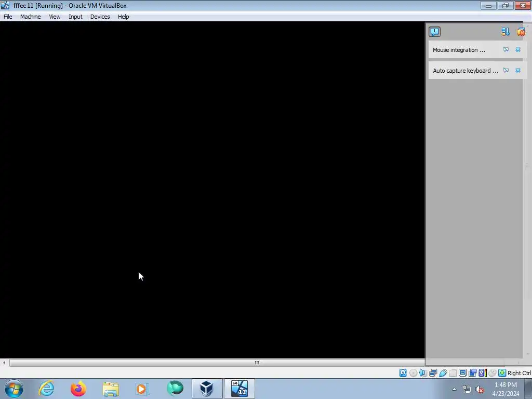Open the Windows Start menu

(14, 389)
